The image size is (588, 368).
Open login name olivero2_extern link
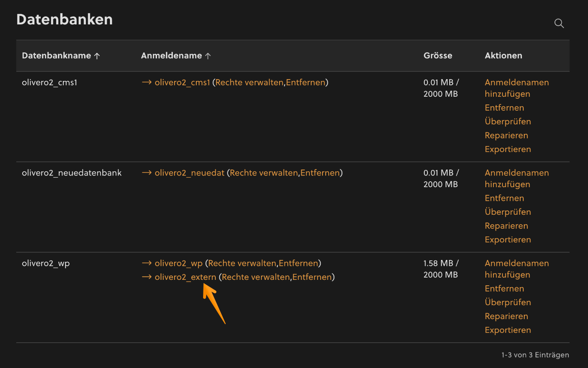(x=185, y=277)
